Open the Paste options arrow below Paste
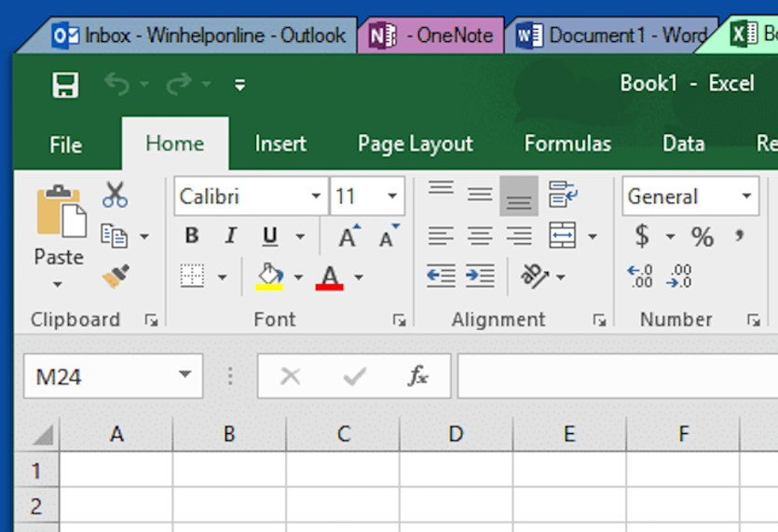 [x=58, y=284]
